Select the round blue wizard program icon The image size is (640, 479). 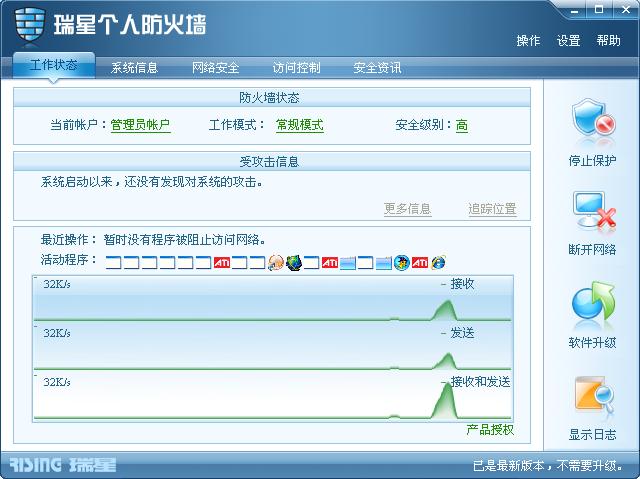(402, 262)
